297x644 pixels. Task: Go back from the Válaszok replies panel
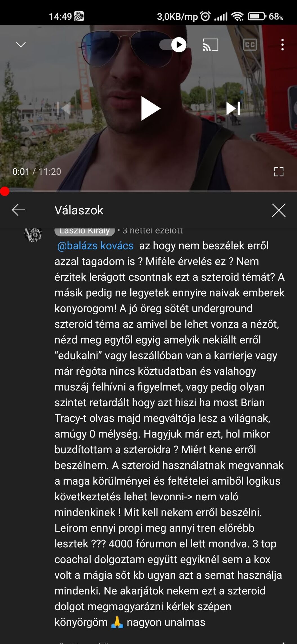19,210
